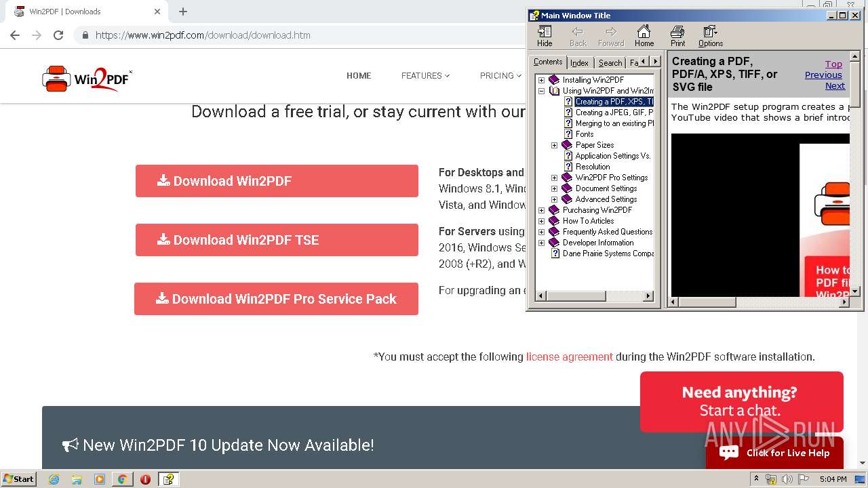Open the license agreement link
This screenshot has height=488, width=868.
569,357
